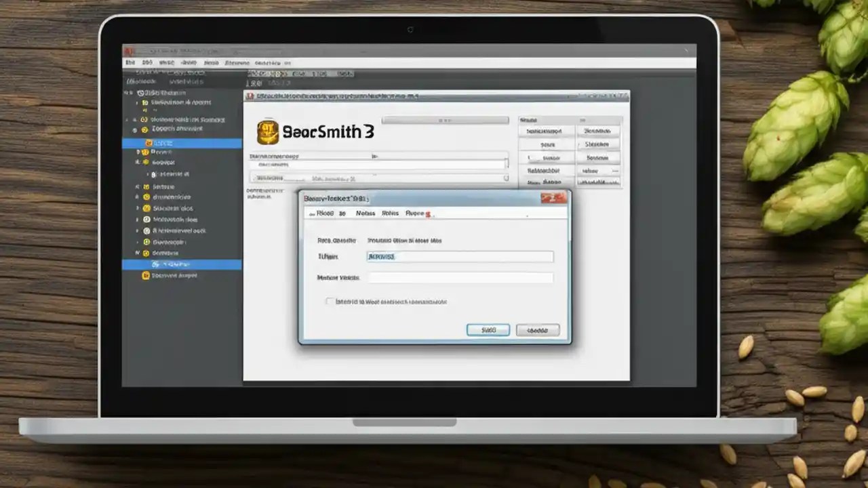Expand the top tree item in the sidebar
This screenshot has width=868, height=488.
(x=126, y=93)
